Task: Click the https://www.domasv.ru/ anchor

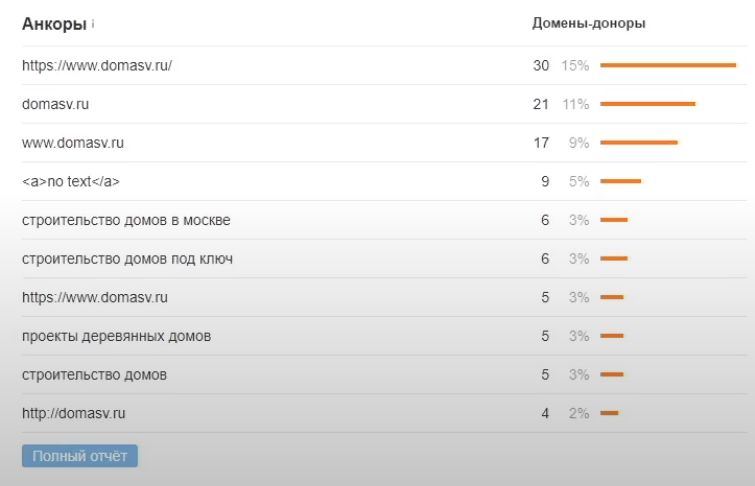Action: point(97,66)
